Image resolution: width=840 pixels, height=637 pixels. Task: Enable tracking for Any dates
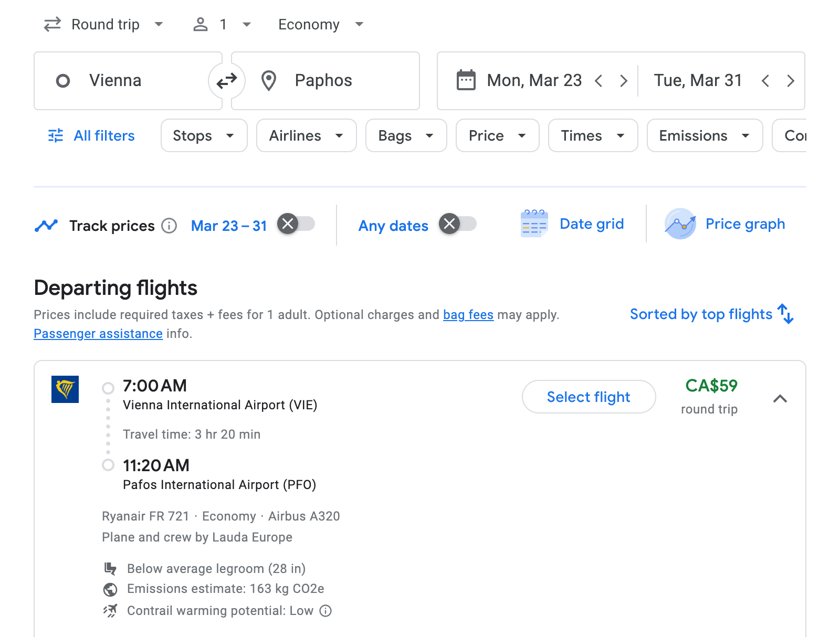point(465,224)
